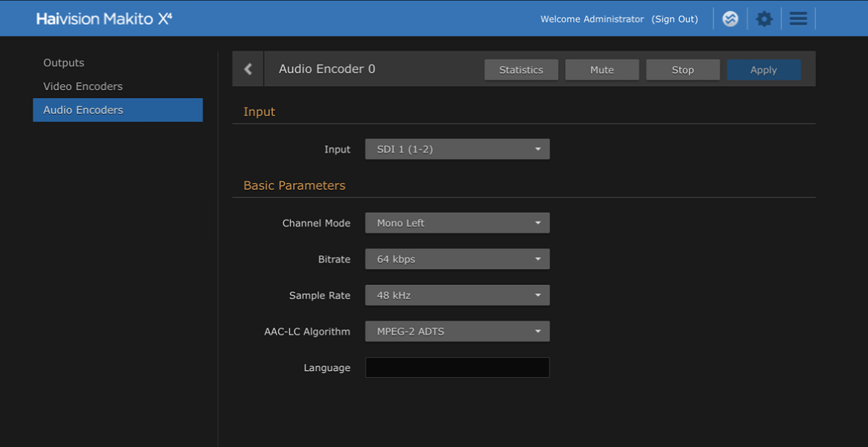The width and height of the screenshot is (868, 447).
Task: Open the settings gear icon
Action: 764,19
